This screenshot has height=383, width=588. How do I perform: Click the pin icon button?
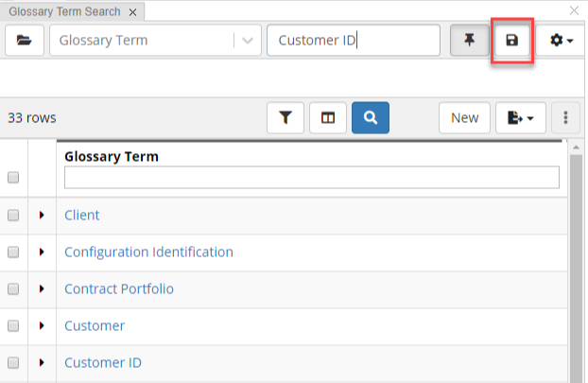tap(469, 41)
